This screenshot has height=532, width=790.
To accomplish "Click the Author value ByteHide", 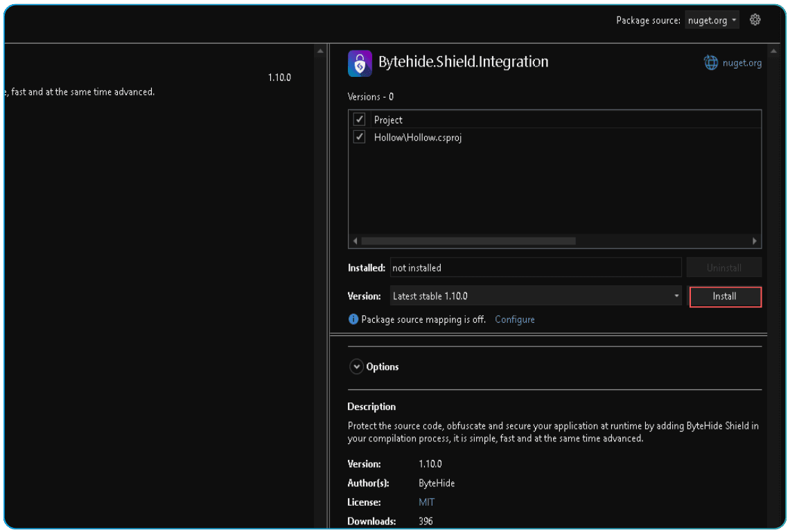I will pos(437,483).
